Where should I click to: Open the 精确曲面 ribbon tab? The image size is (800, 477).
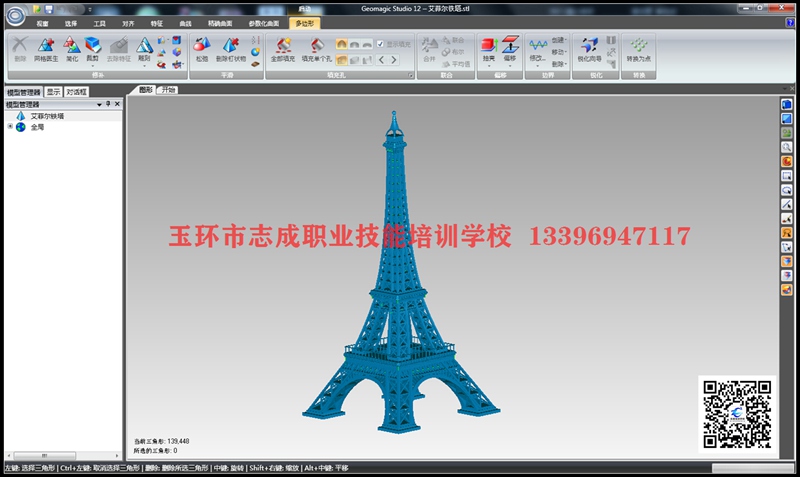220,23
